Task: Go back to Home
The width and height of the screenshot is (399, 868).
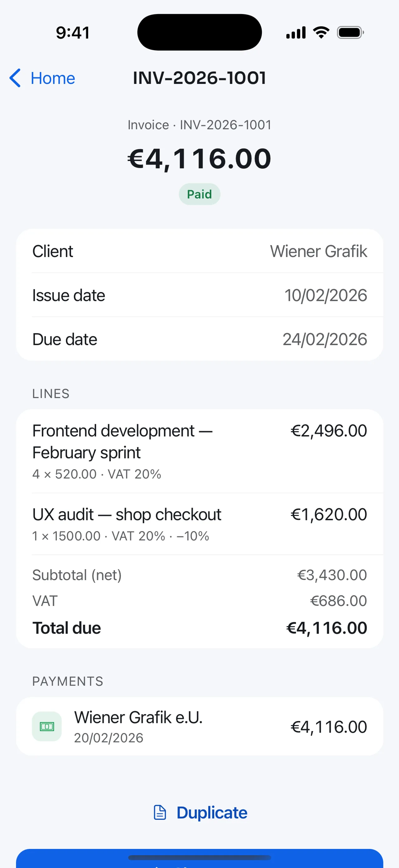Action: coord(42,78)
